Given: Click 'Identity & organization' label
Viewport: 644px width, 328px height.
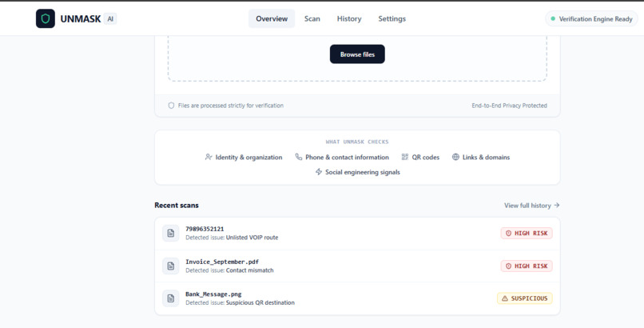Looking at the screenshot, I should [249, 158].
